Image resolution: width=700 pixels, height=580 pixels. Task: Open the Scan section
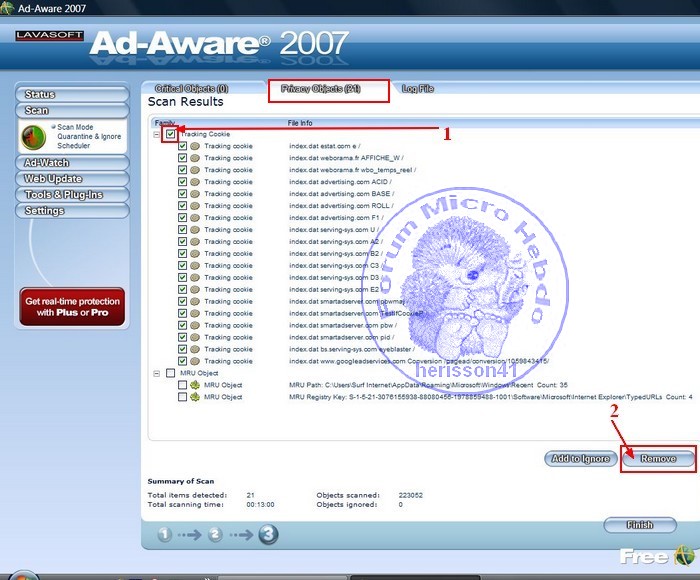(72, 110)
